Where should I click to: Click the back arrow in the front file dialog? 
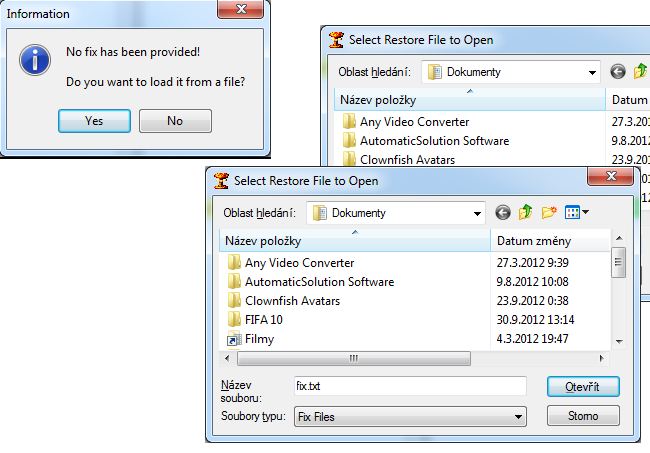click(502, 212)
